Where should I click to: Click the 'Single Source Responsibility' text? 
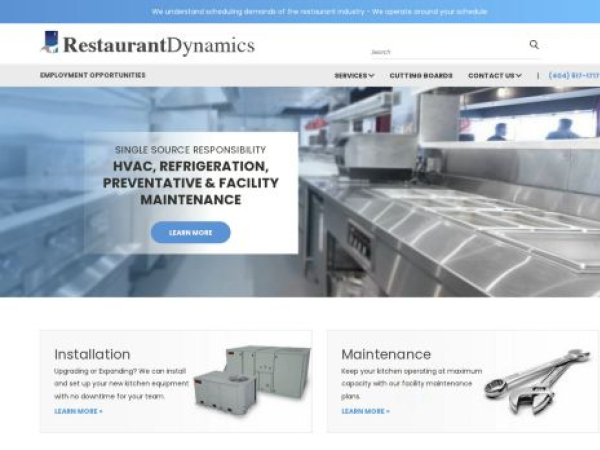(x=191, y=150)
